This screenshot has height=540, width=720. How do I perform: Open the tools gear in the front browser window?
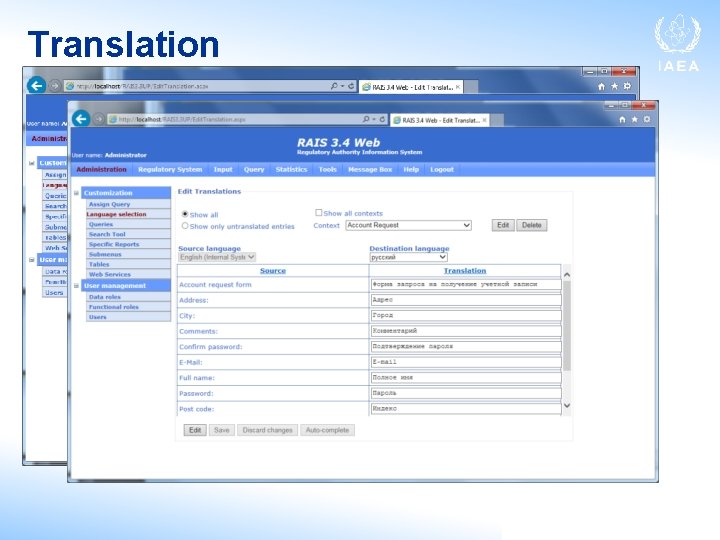[647, 119]
